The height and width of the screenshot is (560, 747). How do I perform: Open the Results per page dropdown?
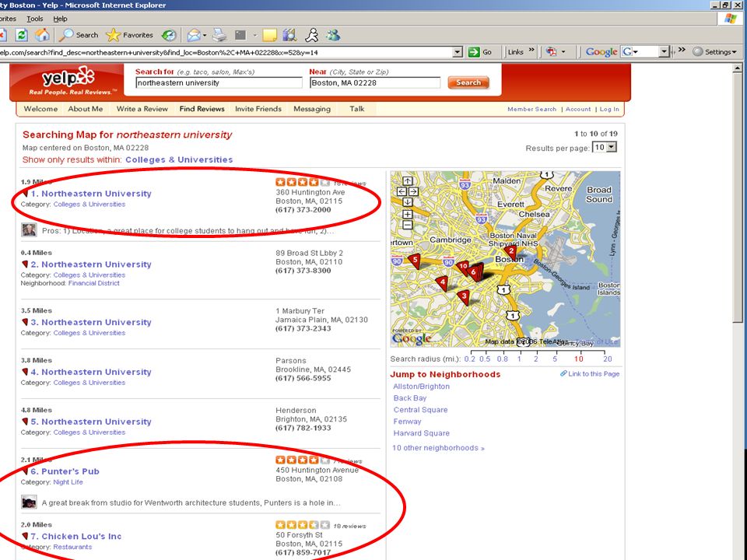pos(605,148)
